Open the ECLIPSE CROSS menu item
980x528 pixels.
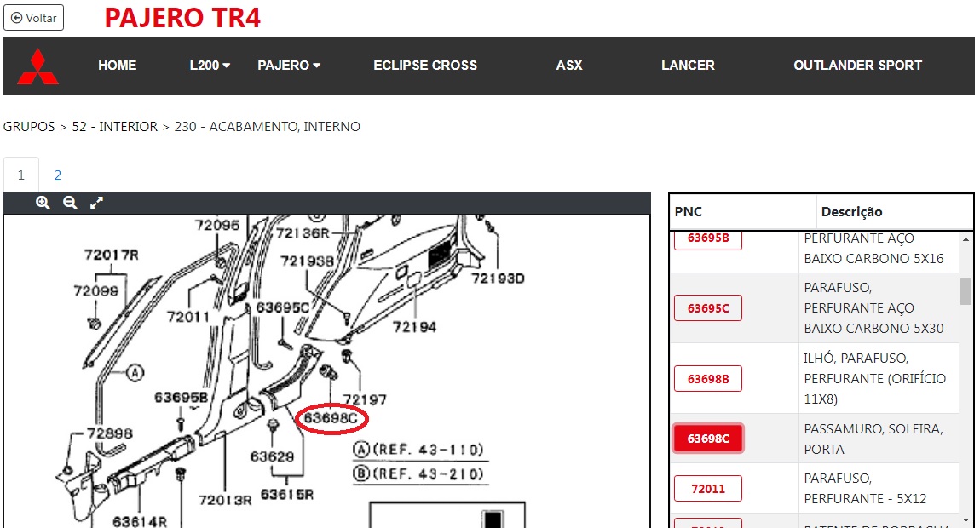click(x=425, y=66)
